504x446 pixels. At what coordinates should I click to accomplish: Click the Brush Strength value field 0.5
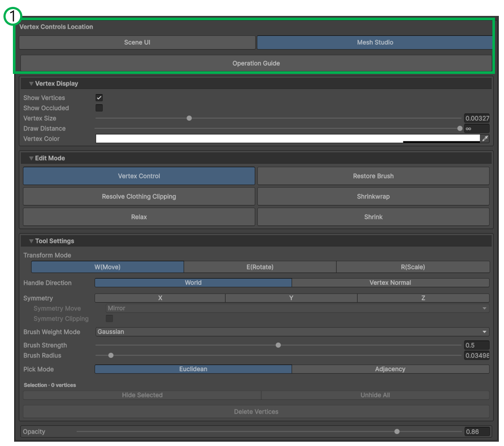(477, 345)
